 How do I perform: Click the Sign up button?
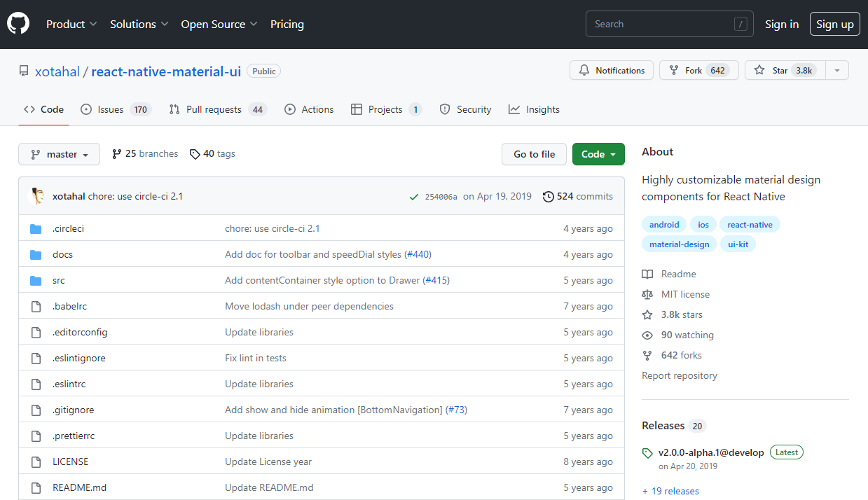[x=834, y=24]
